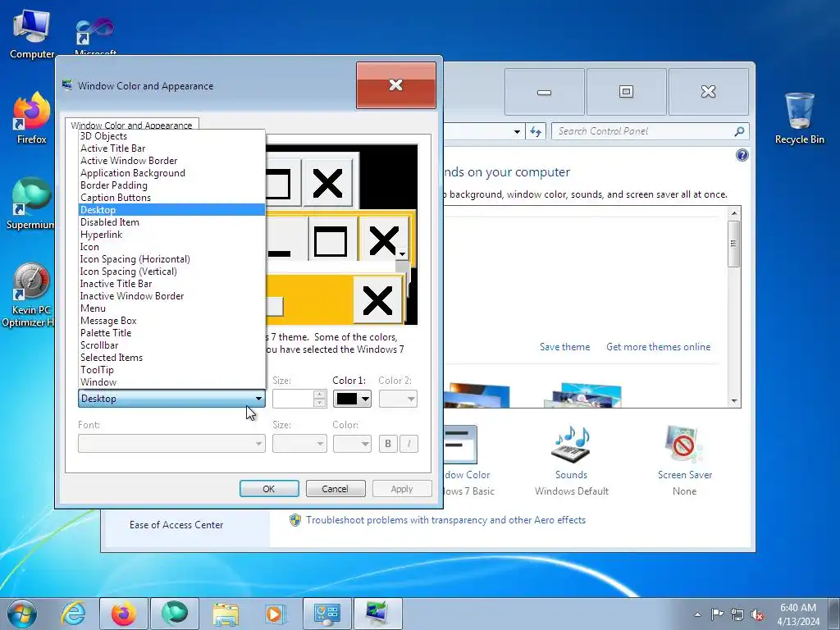Open the muted volume tray icon
840x630 pixels.
[x=757, y=614]
